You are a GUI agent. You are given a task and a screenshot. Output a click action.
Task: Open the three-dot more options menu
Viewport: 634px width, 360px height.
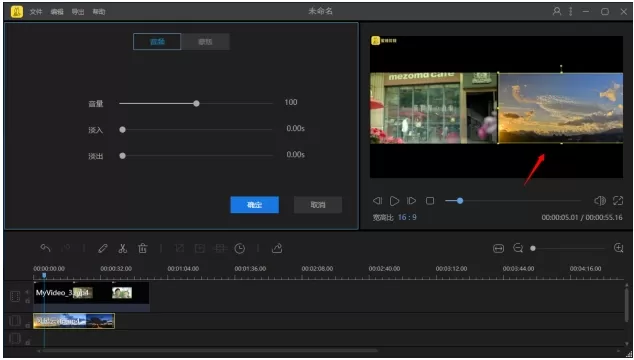(571, 11)
